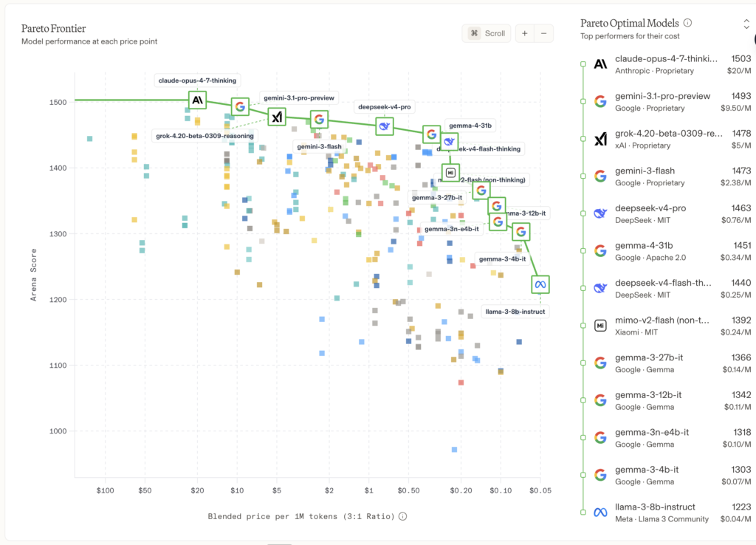Click the xAI grok node on the chart
Image resolution: width=756 pixels, height=545 pixels.
tap(277, 117)
